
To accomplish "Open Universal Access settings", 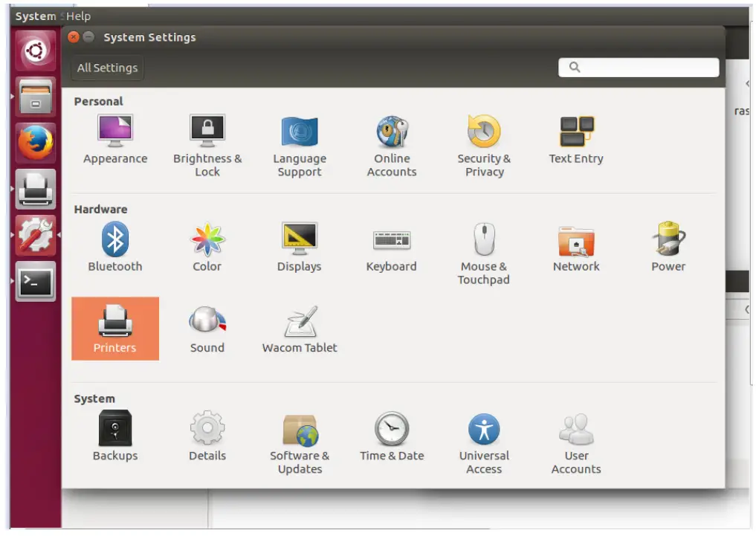I will point(484,442).
